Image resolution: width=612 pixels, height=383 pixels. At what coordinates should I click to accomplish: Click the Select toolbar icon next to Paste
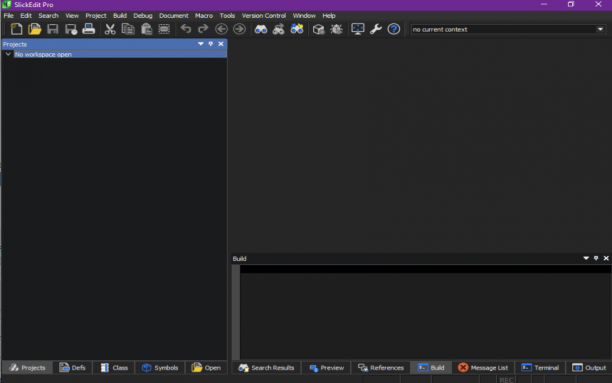coord(164,29)
